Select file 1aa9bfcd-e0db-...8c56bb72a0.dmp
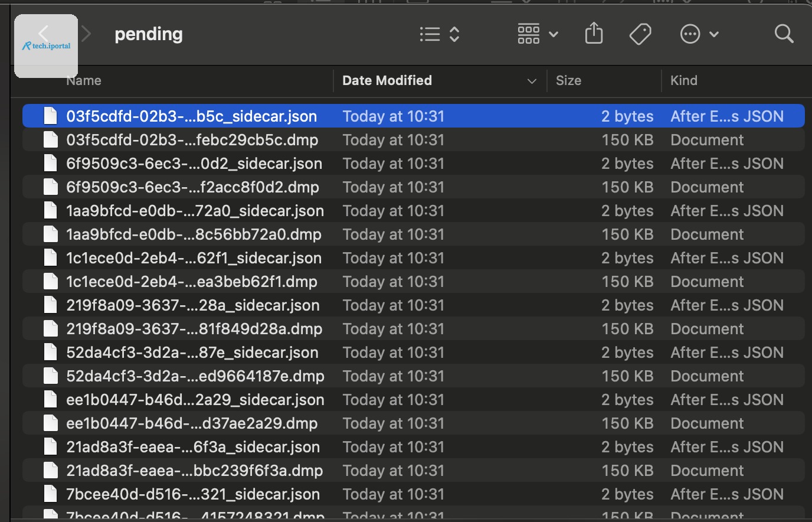812x522 pixels. 414,234
